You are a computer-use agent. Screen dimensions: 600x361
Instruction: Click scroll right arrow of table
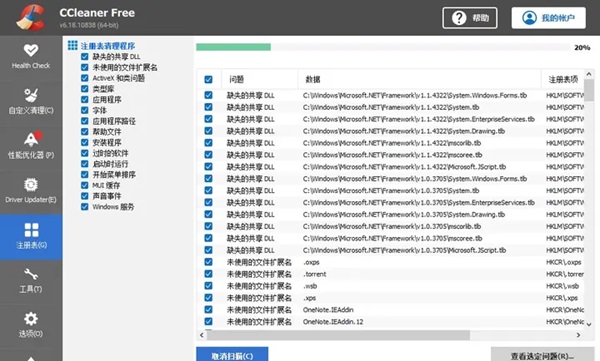[x=578, y=335]
